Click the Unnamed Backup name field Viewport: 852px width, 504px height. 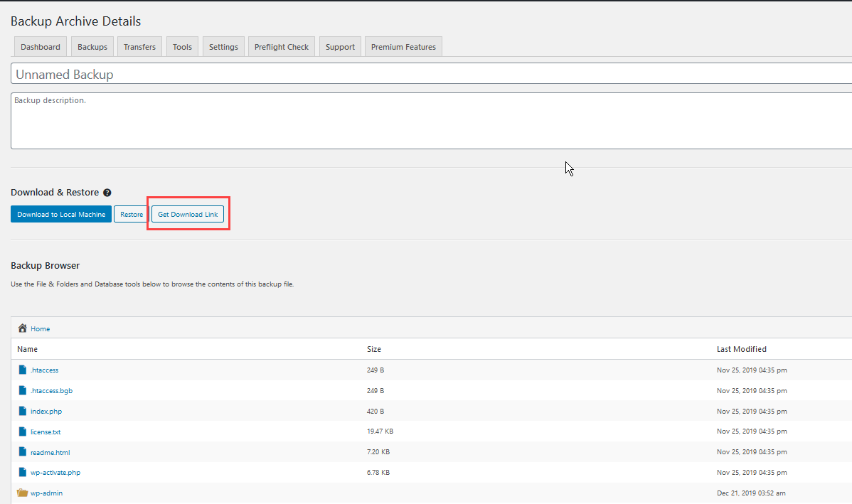tap(284, 73)
